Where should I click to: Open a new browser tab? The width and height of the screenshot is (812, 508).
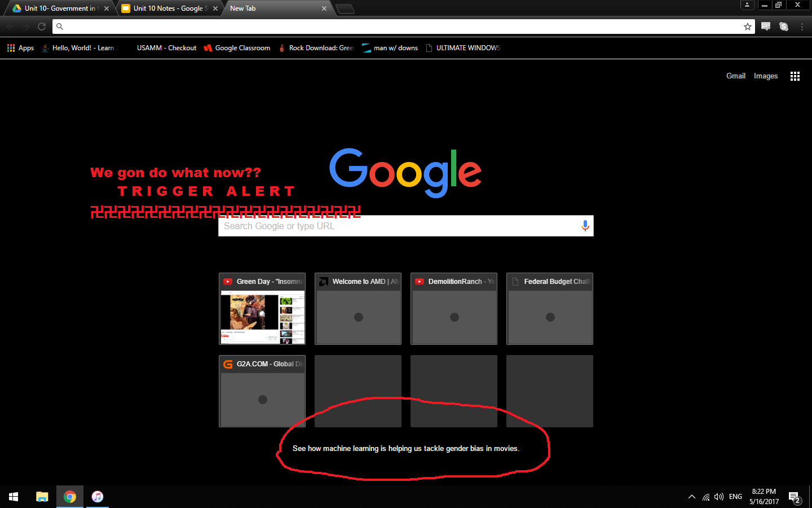click(345, 8)
